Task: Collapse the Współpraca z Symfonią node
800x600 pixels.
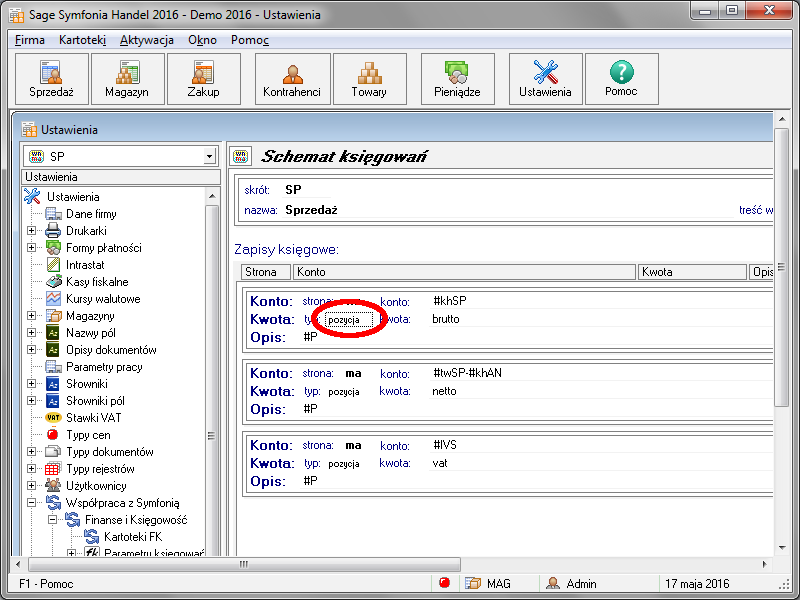Action: [32, 503]
